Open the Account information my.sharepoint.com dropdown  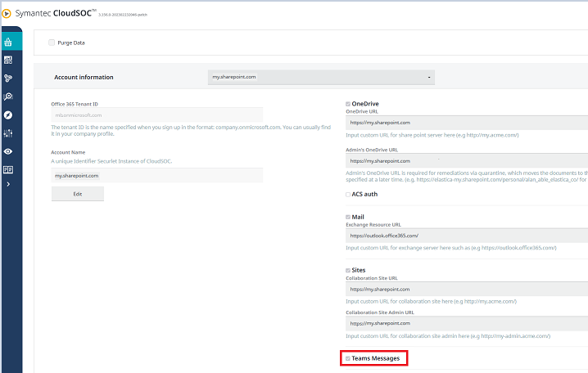(x=321, y=77)
